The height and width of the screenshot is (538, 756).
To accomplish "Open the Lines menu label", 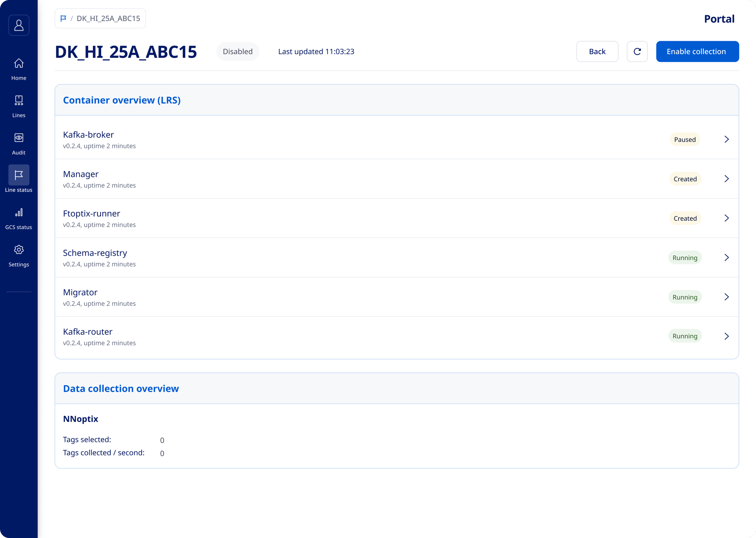I will [x=19, y=115].
